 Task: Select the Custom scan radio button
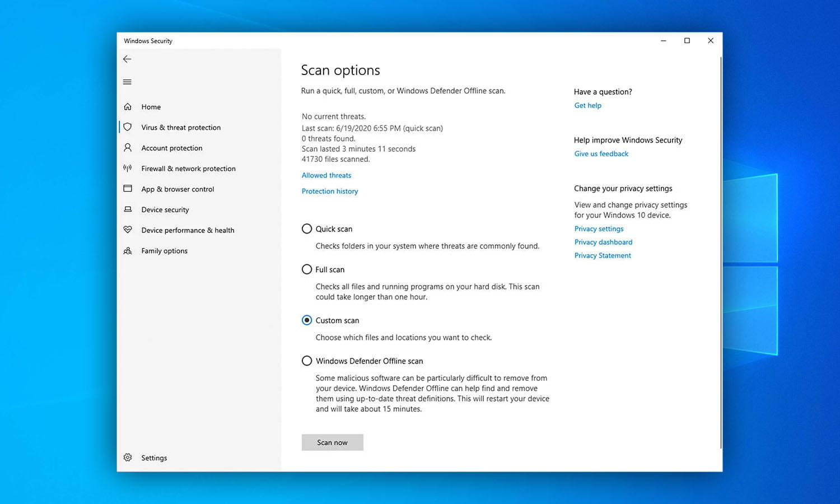click(x=307, y=320)
